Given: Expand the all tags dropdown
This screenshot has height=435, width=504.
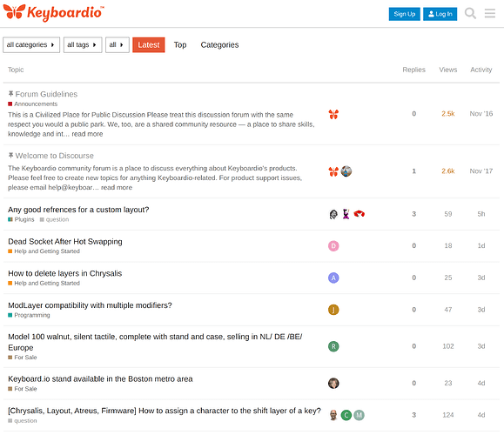Looking at the screenshot, I should pos(83,44).
